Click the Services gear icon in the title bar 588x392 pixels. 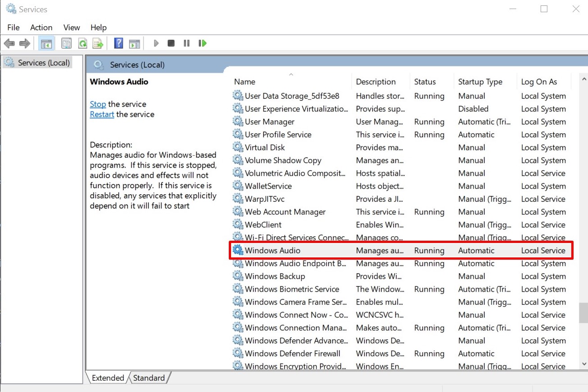coord(11,9)
